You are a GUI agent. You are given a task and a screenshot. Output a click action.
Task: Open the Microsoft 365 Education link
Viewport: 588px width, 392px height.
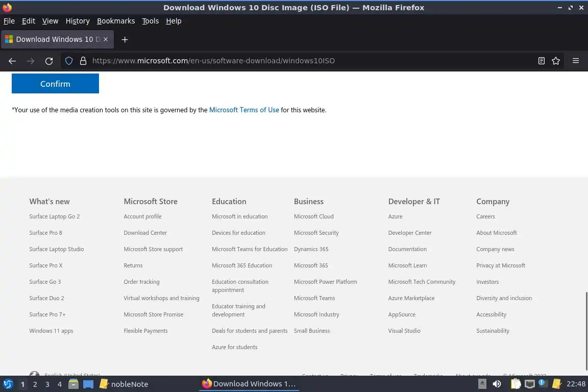point(242,265)
